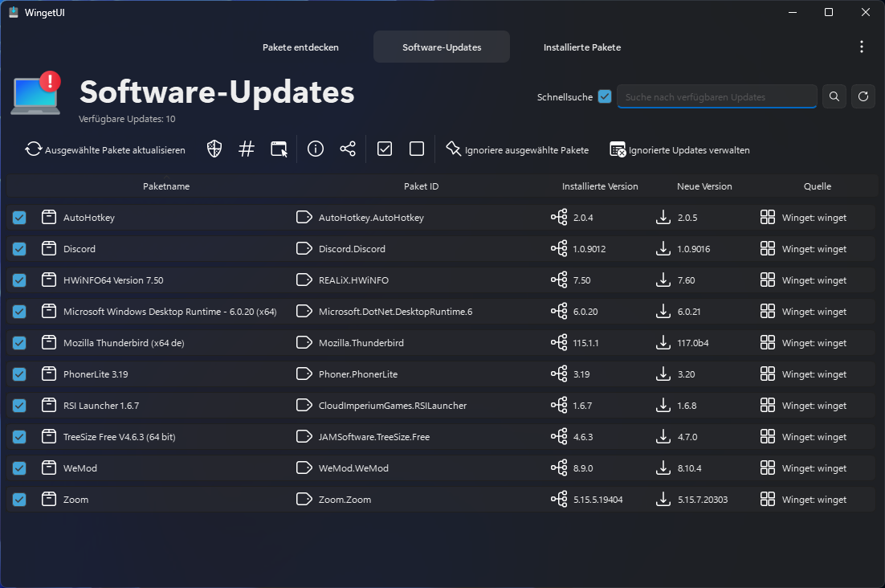The image size is (885, 588).
Task: Click JAMSoftware.TreeSize.Free package ID
Action: pos(373,437)
